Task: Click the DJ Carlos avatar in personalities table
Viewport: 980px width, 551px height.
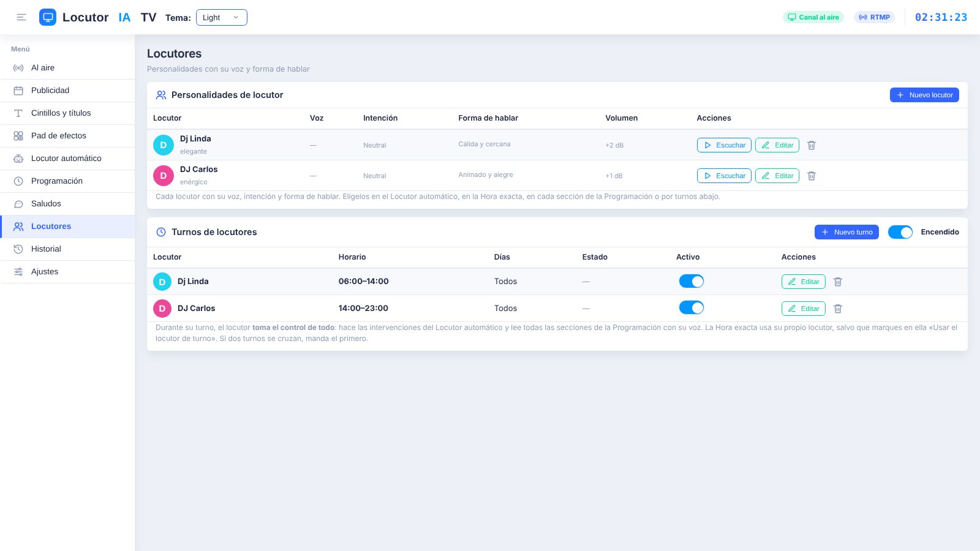Action: tap(164, 176)
